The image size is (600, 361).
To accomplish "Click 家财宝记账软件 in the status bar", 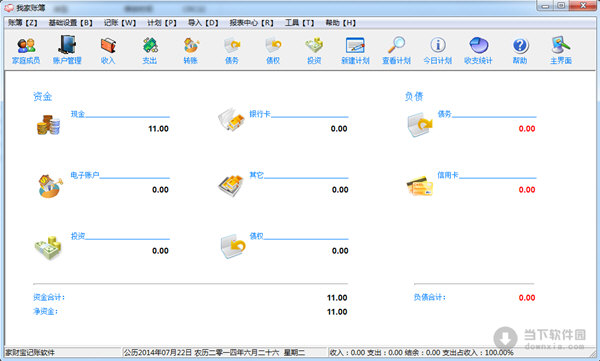I will (30, 353).
